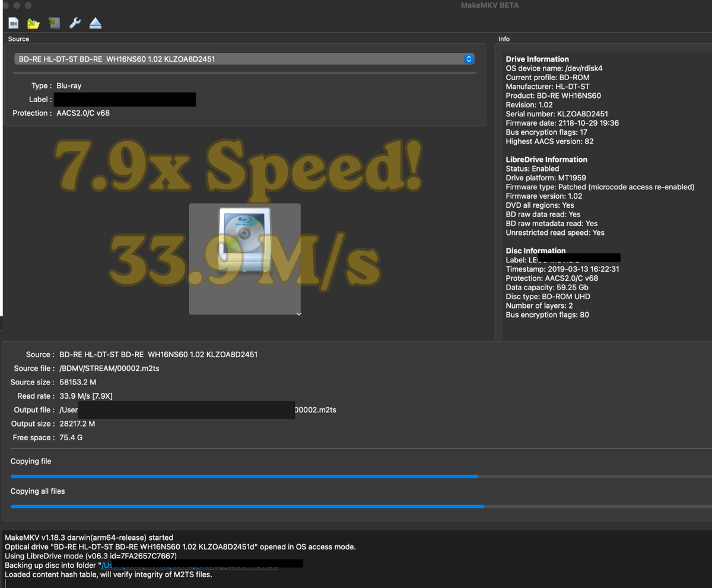Select the OS device name /dev/rdisk4 line
The image size is (712, 588).
tap(554, 68)
